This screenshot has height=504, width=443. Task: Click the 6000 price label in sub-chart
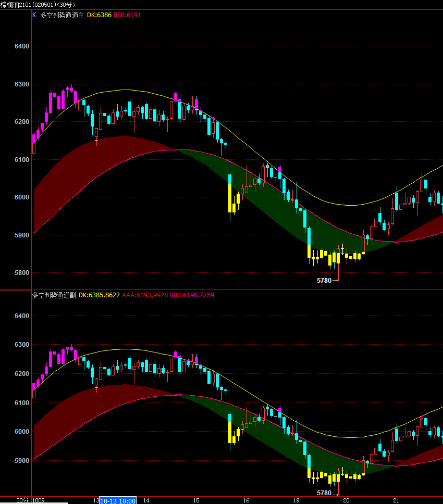click(x=22, y=432)
